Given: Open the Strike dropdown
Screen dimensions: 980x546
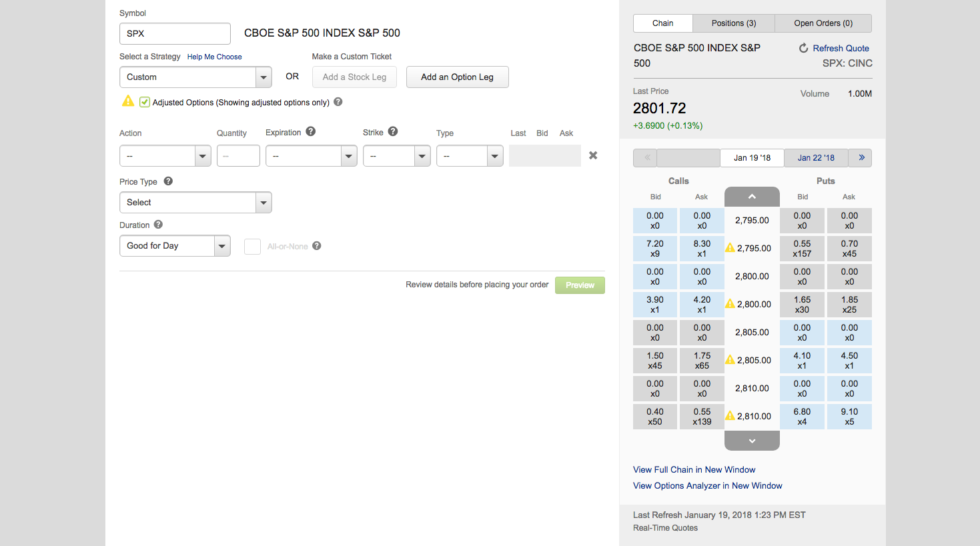Looking at the screenshot, I should pos(397,156).
